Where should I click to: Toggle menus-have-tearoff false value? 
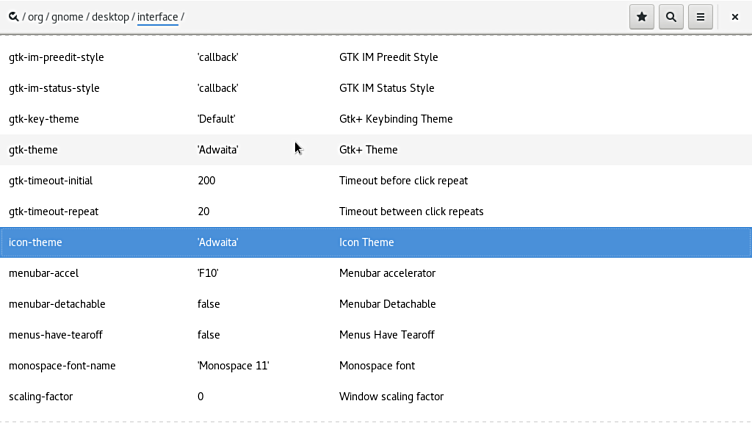pyautogui.click(x=208, y=335)
